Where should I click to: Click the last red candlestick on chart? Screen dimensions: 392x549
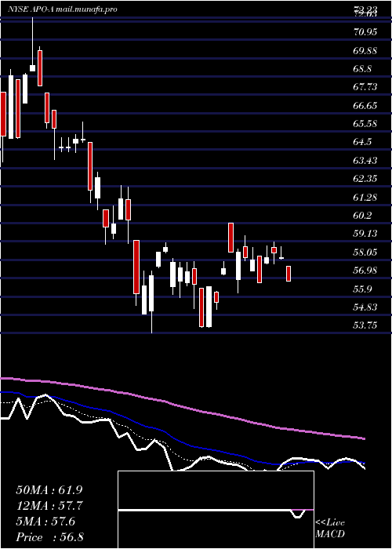coord(289,274)
